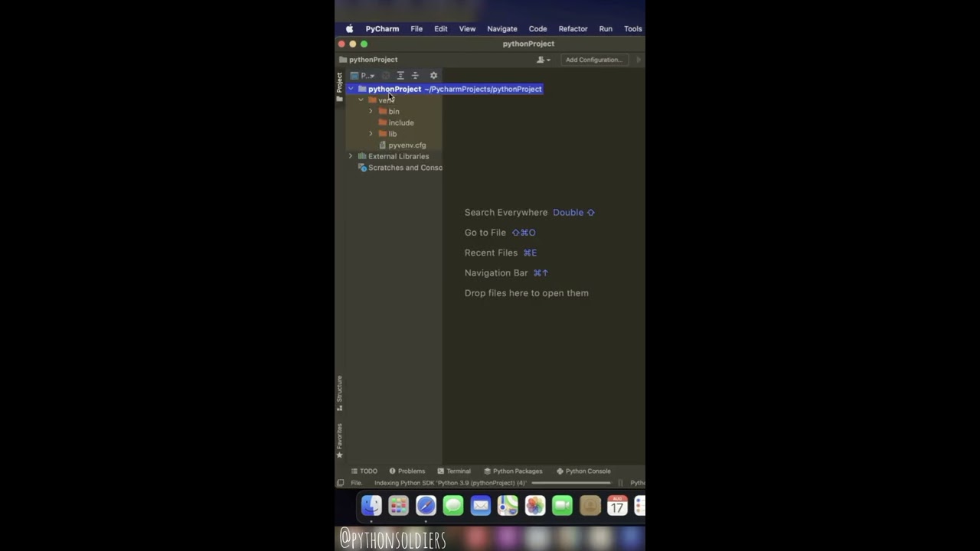This screenshot has height=551, width=980.
Task: Click the Go to File hint text
Action: coord(485,233)
